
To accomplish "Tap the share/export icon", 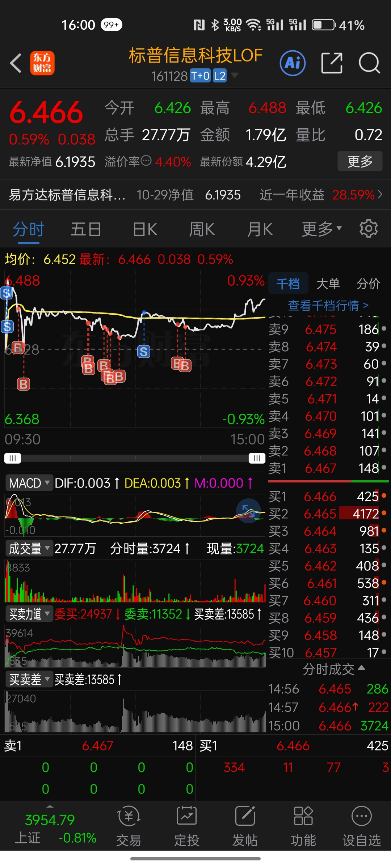I will coord(332,63).
